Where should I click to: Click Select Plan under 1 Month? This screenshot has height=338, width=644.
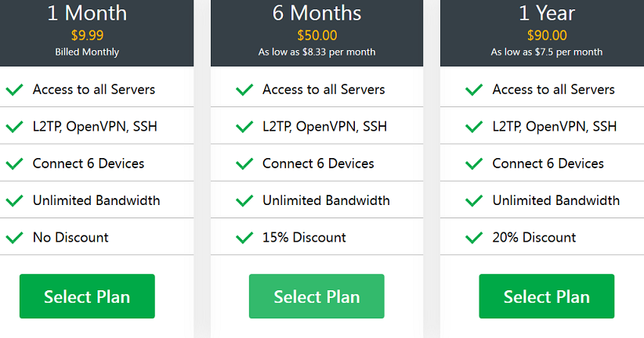click(x=87, y=297)
